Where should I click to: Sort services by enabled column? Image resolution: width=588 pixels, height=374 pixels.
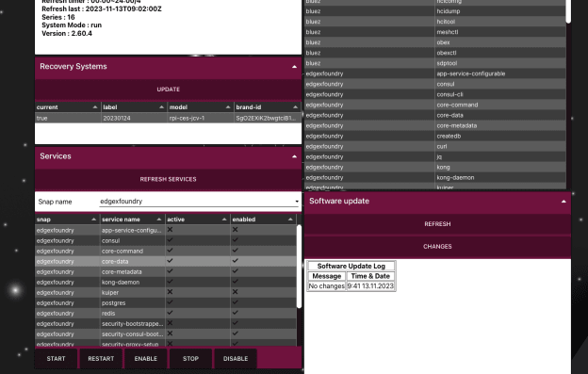[x=263, y=220]
